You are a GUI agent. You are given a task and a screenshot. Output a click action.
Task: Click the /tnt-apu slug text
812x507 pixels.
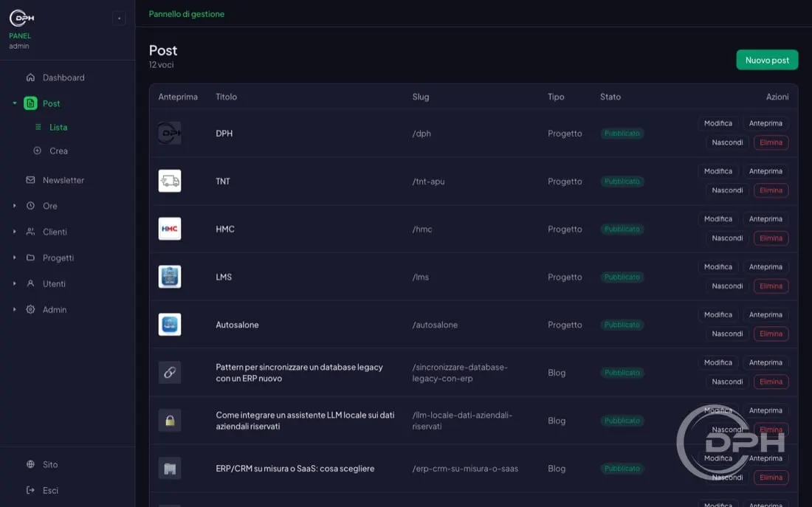[428, 182]
